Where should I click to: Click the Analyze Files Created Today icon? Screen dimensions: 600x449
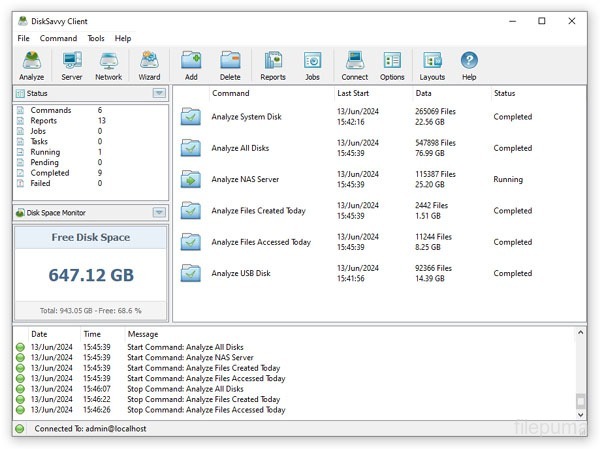click(x=191, y=211)
